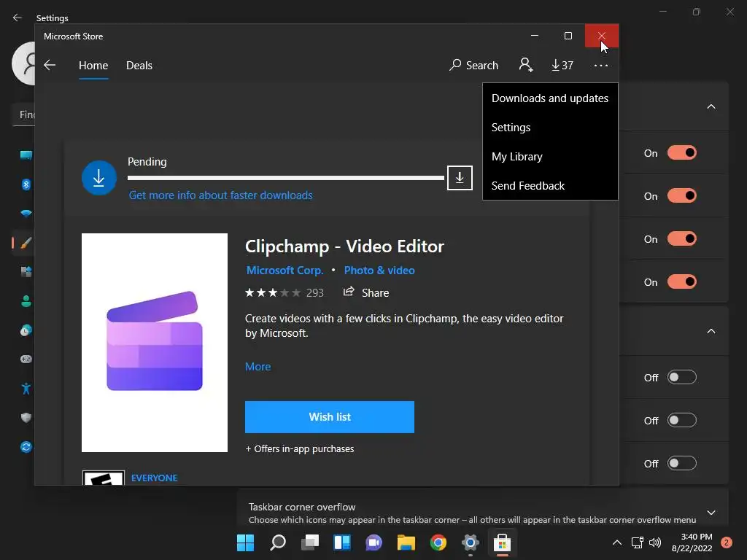The image size is (747, 560).
Task: Open notification center showing 2 notifications
Action: [726, 542]
